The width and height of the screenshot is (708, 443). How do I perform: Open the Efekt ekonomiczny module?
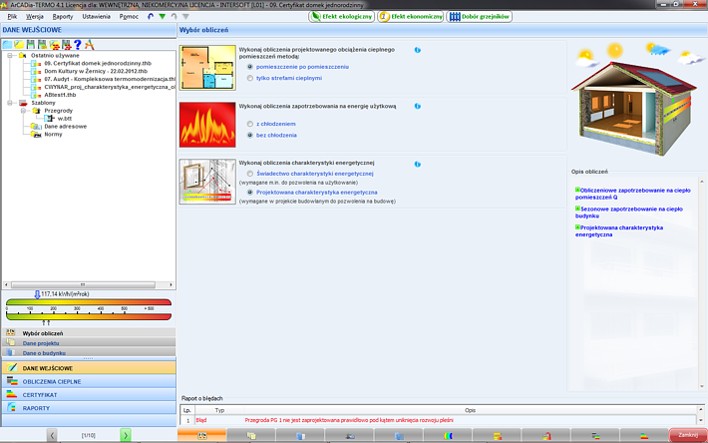pos(410,16)
